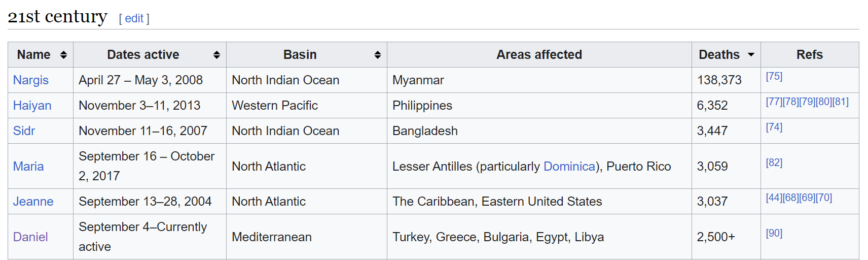Viewport: 868px width, 260px height.
Task: Open citation 90 for Daniel
Action: pyautogui.click(x=774, y=234)
